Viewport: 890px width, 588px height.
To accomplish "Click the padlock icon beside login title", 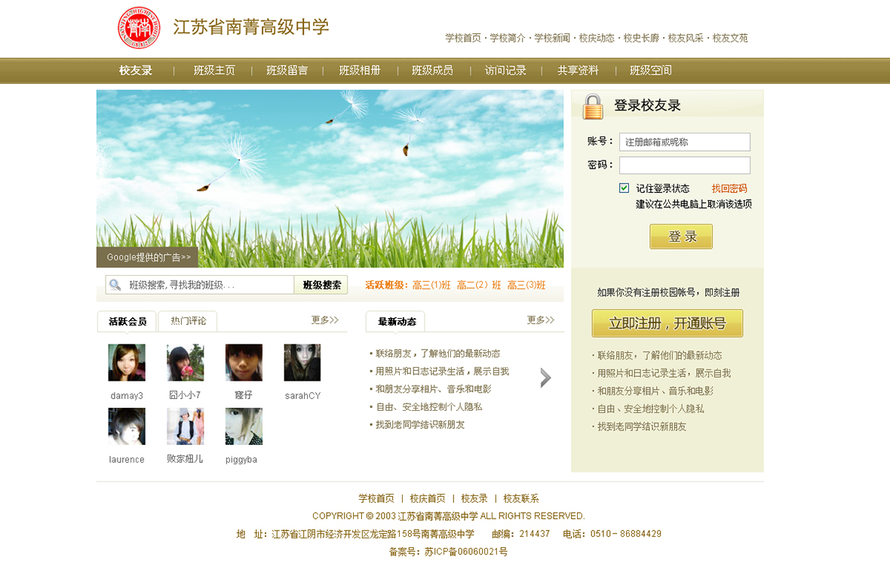I will pyautogui.click(x=593, y=106).
